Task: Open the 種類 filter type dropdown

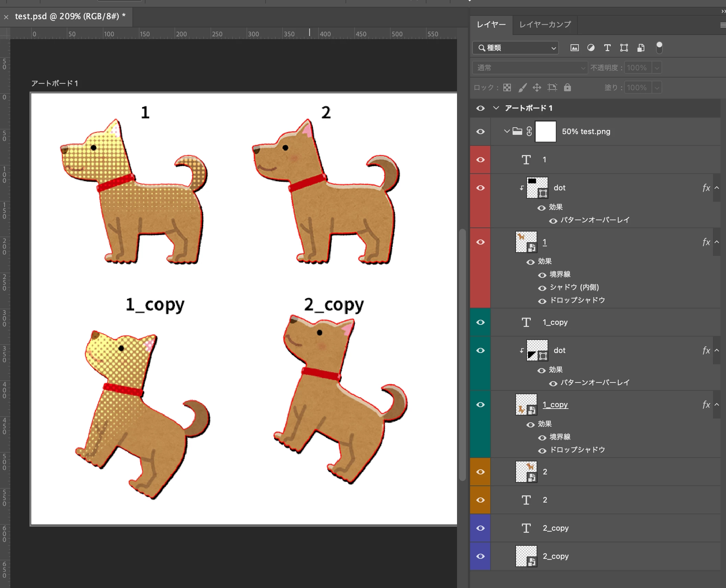Action: (x=515, y=48)
